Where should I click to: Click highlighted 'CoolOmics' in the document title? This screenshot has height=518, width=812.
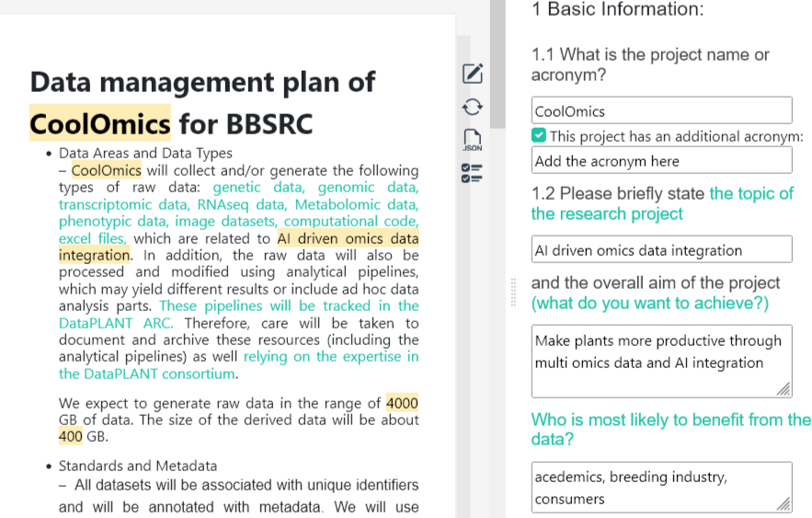coord(100,123)
